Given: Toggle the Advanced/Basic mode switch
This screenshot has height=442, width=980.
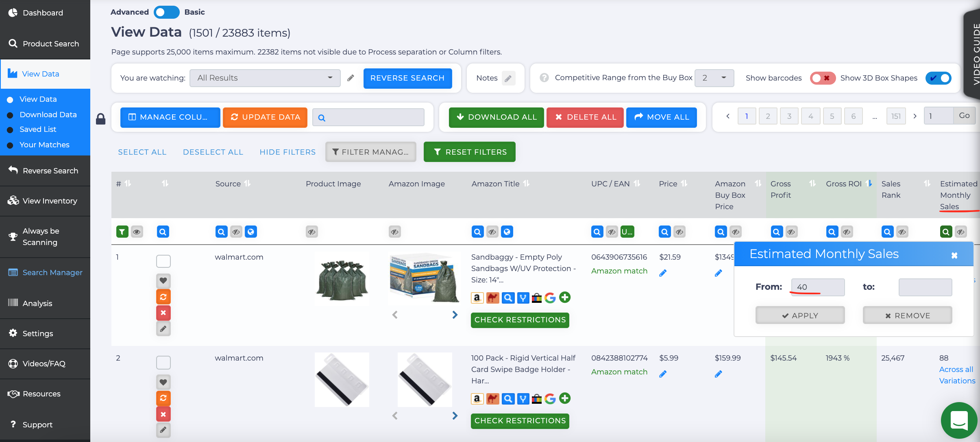Looking at the screenshot, I should [x=166, y=12].
